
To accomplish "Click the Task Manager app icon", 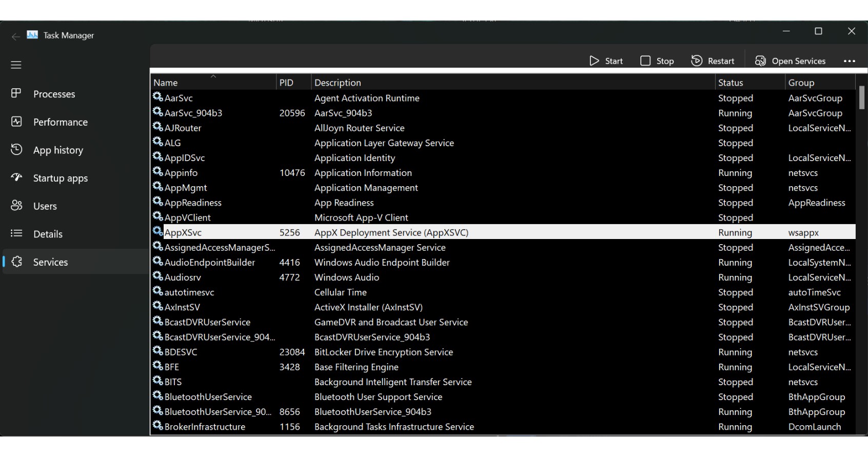I will 32,35.
